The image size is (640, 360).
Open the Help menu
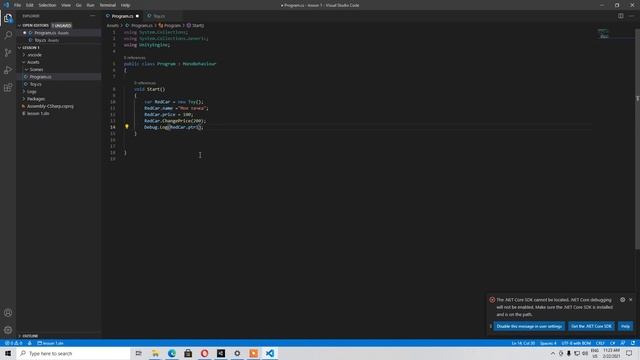click(125, 5)
